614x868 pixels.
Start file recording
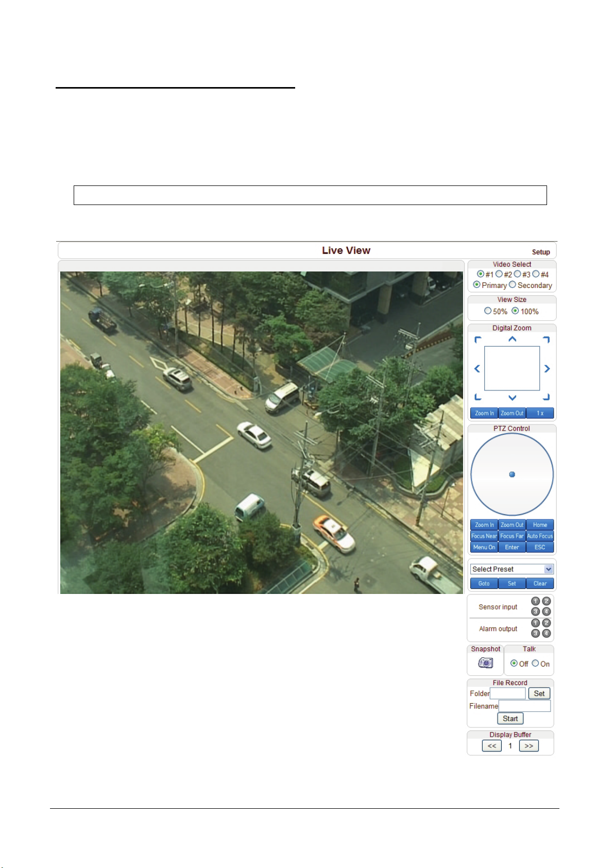point(510,719)
